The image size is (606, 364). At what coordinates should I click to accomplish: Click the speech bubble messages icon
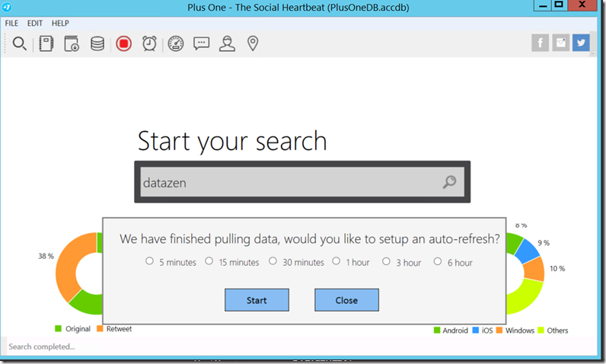[x=201, y=43]
